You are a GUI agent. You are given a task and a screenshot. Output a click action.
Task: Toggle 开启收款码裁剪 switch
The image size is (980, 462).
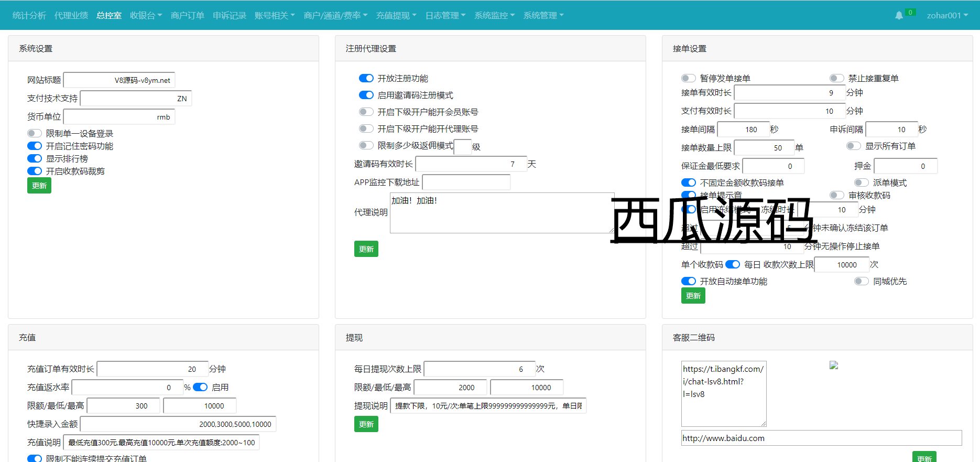pyautogui.click(x=35, y=171)
